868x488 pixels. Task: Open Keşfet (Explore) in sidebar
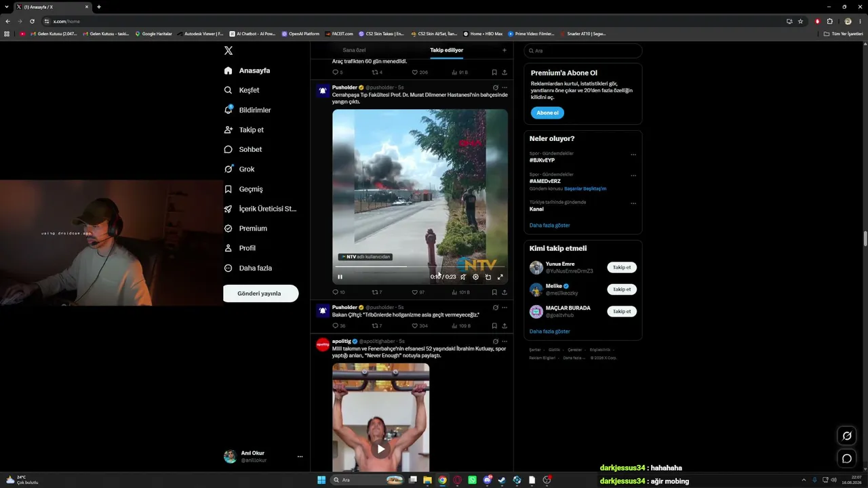click(x=241, y=90)
